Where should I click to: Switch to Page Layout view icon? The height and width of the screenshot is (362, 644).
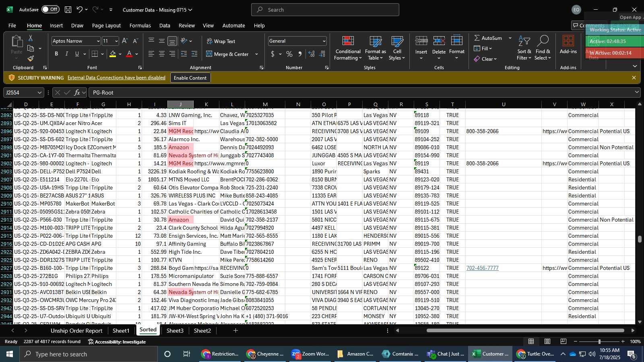click(x=547, y=341)
